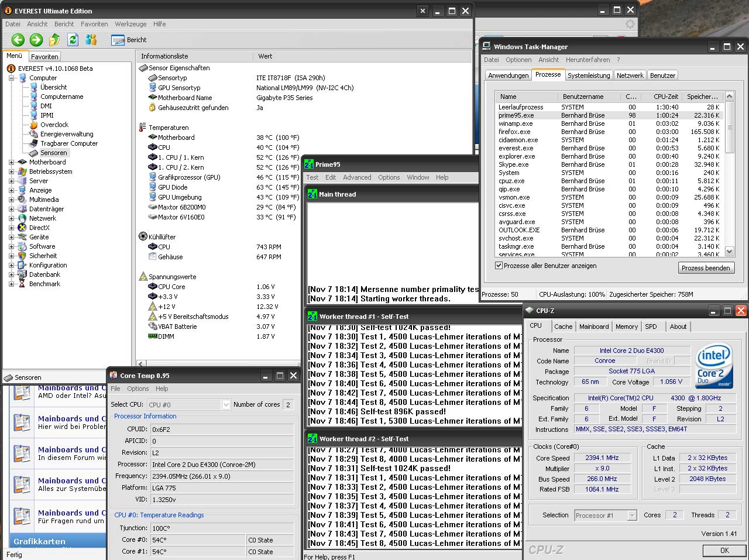Expand the Server tree node
749x560 pixels.
click(x=11, y=181)
